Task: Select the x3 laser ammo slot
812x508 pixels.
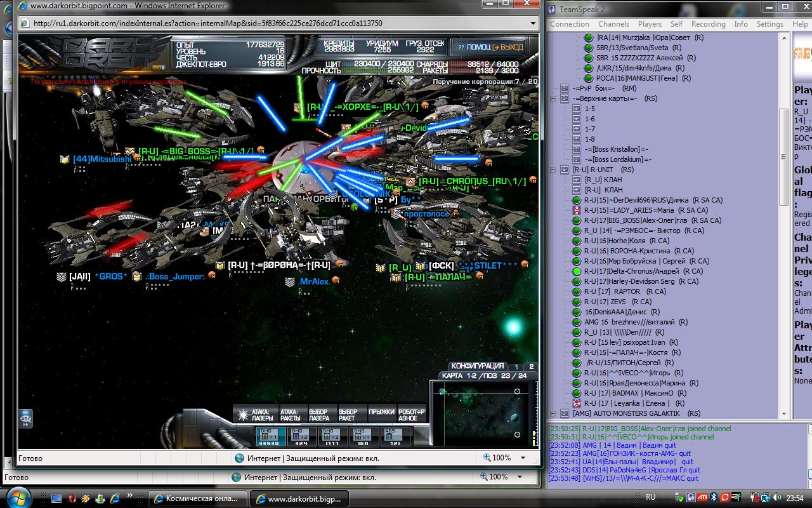Action: [x=332, y=436]
